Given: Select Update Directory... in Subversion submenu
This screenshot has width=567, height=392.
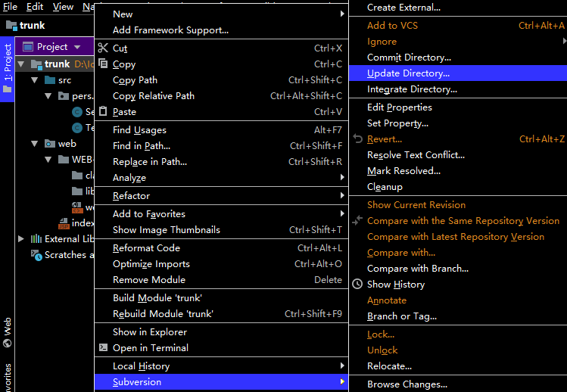Looking at the screenshot, I should [x=458, y=73].
